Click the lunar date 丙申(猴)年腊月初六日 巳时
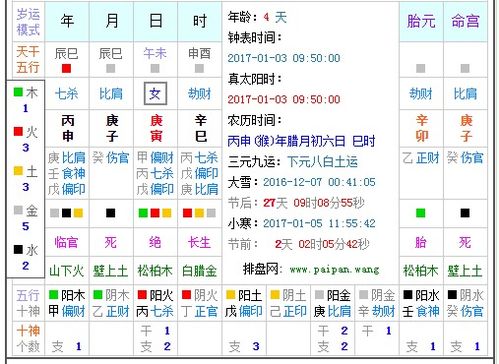This screenshot has height=364, width=499. pyautogui.click(x=301, y=141)
